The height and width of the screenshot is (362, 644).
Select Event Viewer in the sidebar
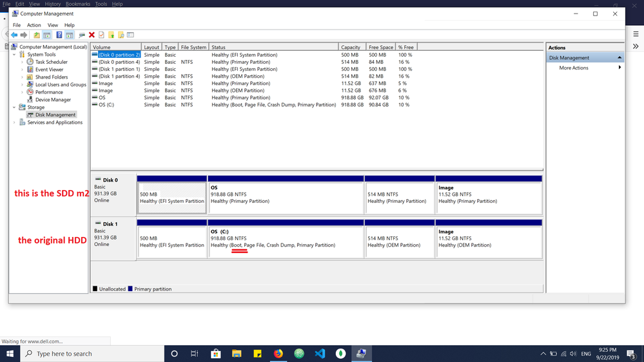point(49,70)
